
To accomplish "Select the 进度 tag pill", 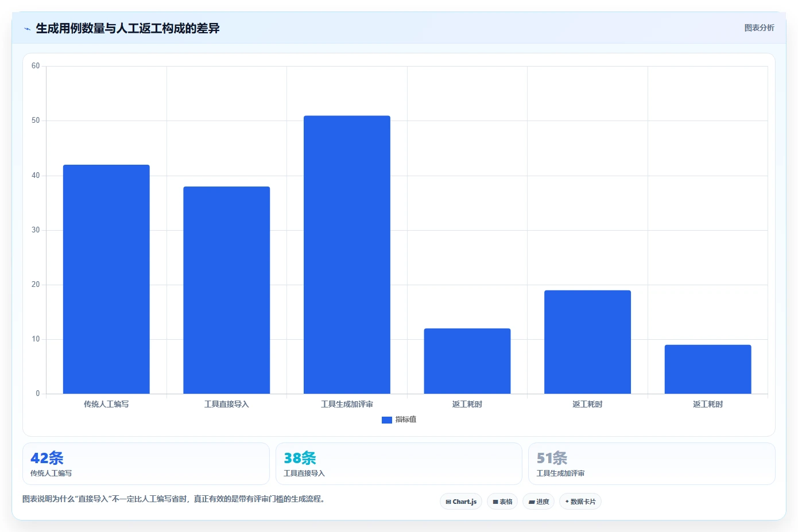I will pyautogui.click(x=539, y=502).
